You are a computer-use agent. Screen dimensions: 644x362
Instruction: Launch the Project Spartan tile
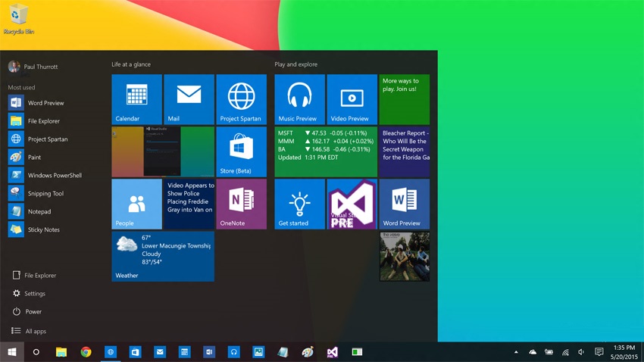click(242, 99)
